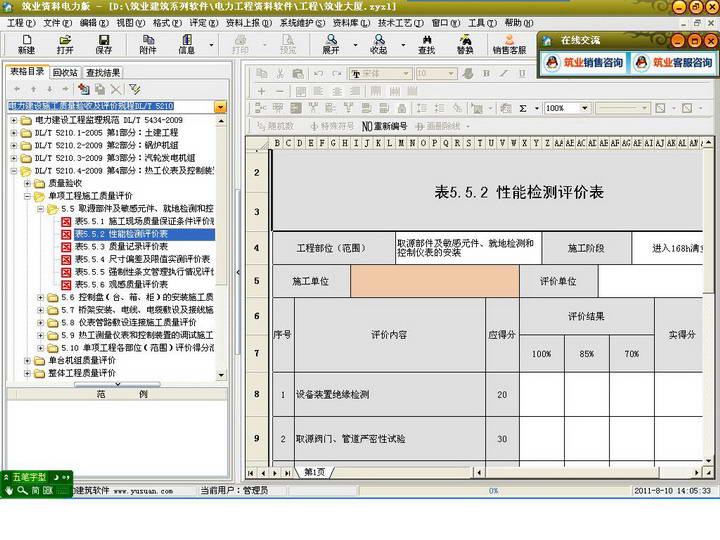Expand DL/T 5210.1-2005 土建工程 node

click(x=14, y=133)
